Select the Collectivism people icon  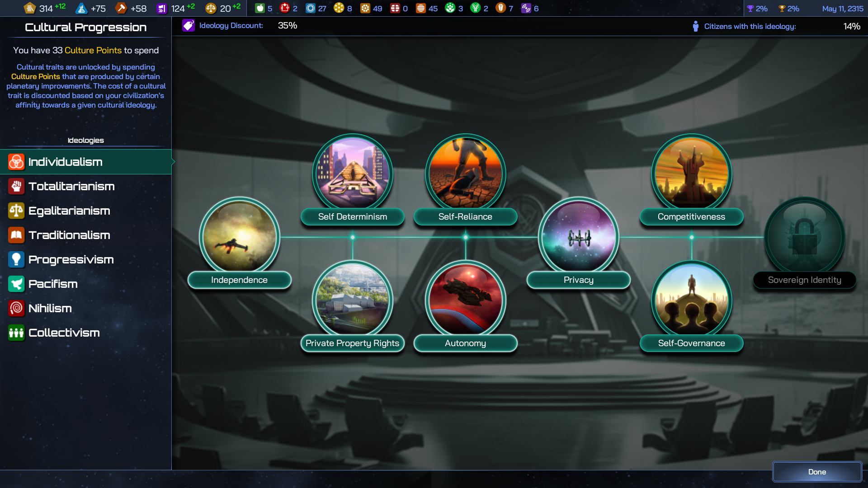tap(16, 333)
